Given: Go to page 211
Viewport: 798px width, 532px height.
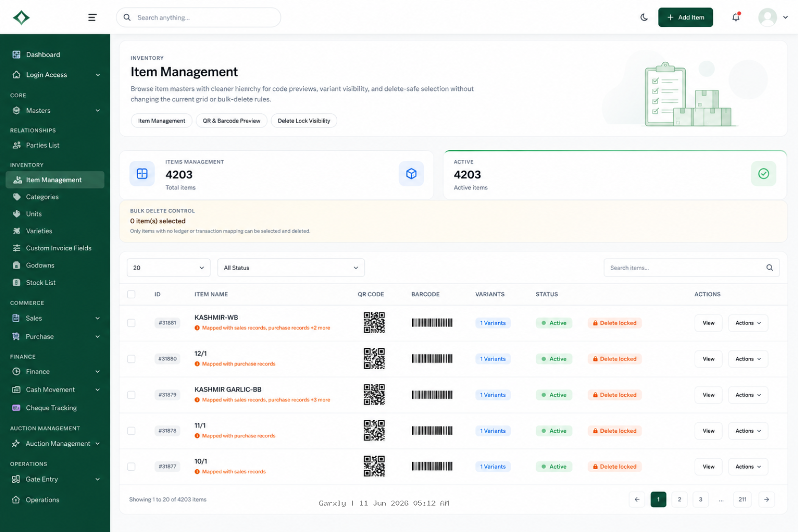Looking at the screenshot, I should pos(742,500).
